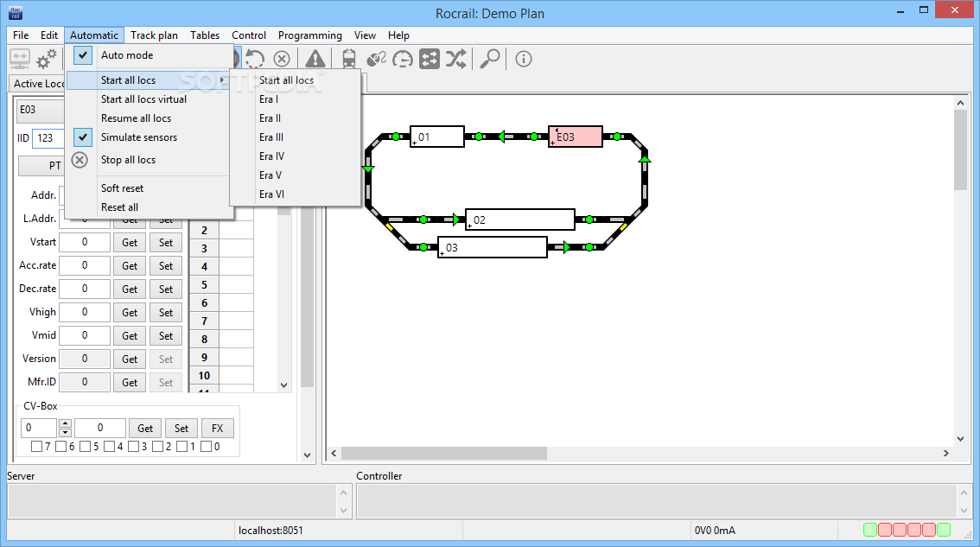The height and width of the screenshot is (547, 980).
Task: Open the Track plan menu
Action: 154,35
